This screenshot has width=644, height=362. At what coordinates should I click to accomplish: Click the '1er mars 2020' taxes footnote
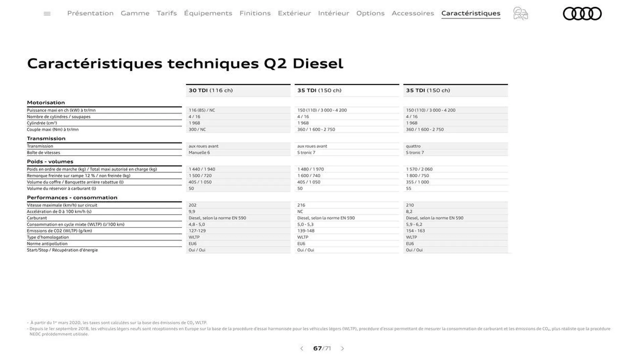(117, 323)
